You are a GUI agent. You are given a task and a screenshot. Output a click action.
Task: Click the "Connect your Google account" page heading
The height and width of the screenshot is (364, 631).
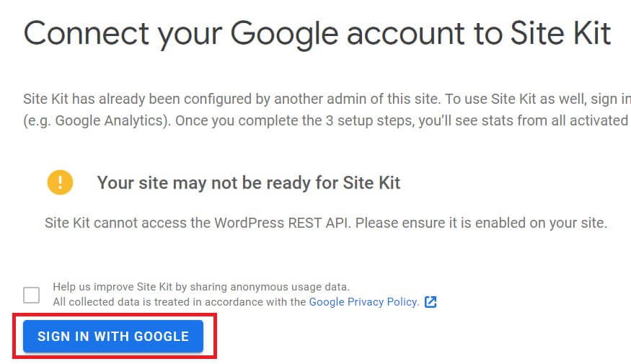(317, 34)
